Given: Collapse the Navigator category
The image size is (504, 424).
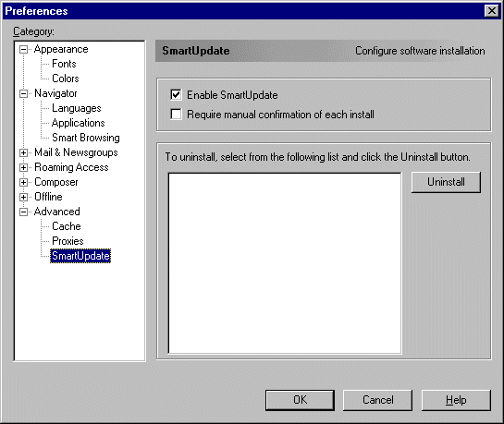Looking at the screenshot, I should click(x=23, y=93).
